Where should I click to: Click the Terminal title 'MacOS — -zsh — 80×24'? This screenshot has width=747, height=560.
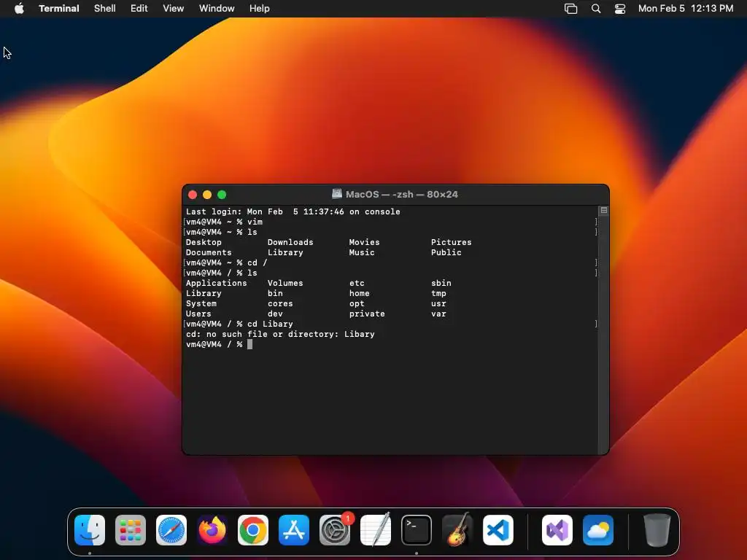(402, 194)
